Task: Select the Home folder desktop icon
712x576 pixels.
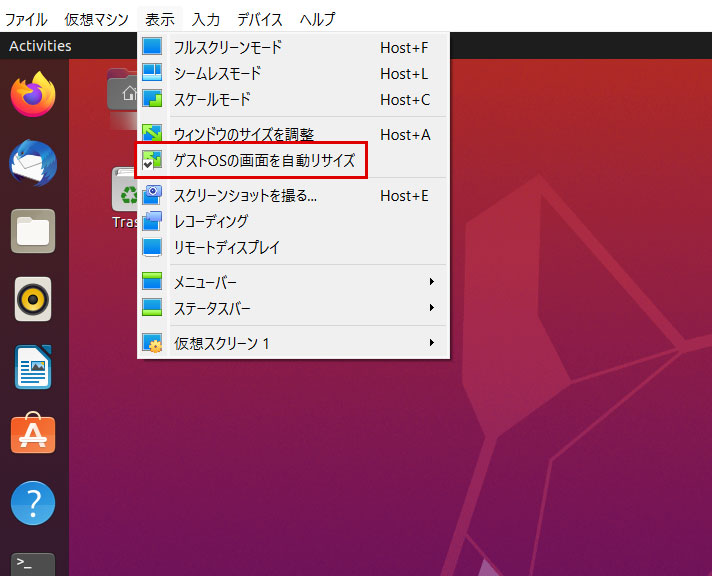Action: (x=122, y=90)
